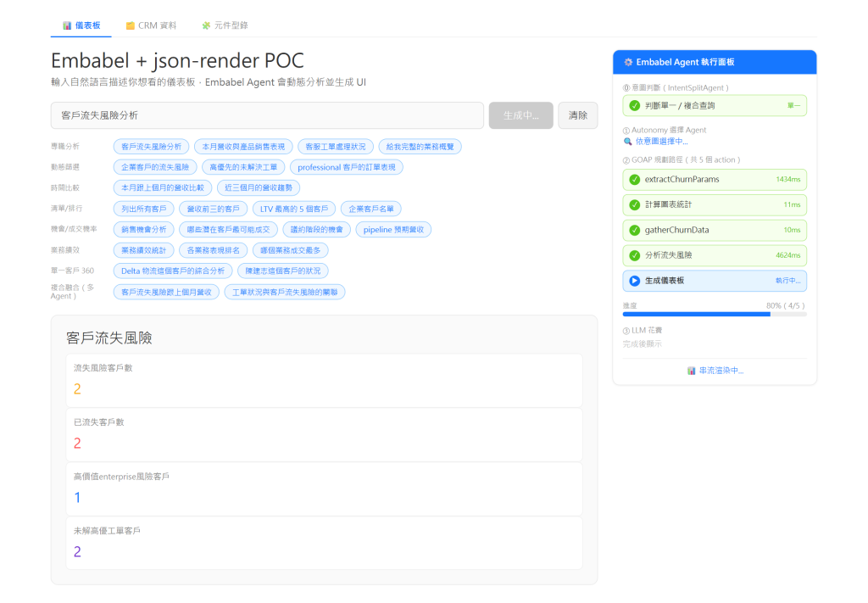The height and width of the screenshot is (603, 868).
Task: Click green check icon beside 計算圖表統計
Action: pyautogui.click(x=634, y=205)
